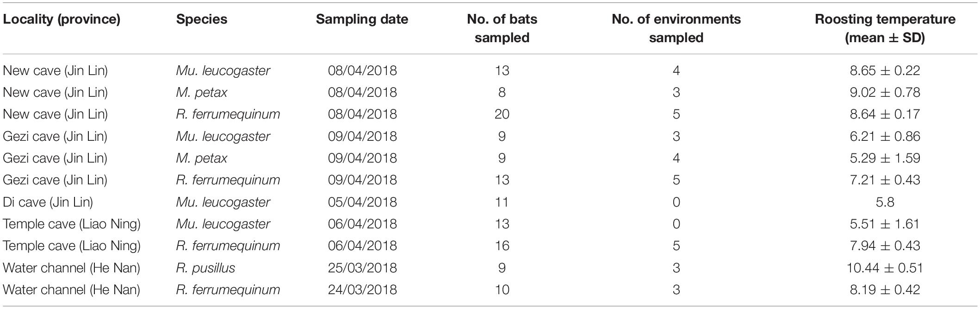Select the 05/04/2018 sampling date
Viewport: 980px width, 309px height.
click(x=362, y=202)
